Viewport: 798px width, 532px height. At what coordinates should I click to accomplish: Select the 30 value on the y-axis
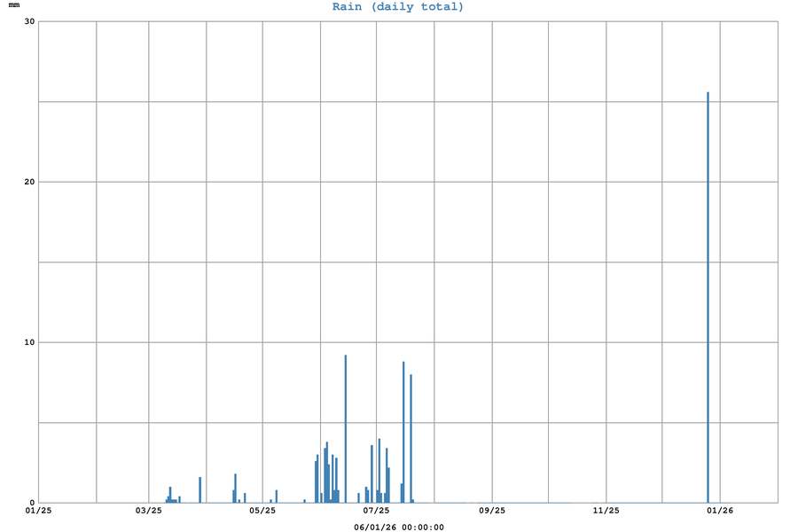coord(29,22)
